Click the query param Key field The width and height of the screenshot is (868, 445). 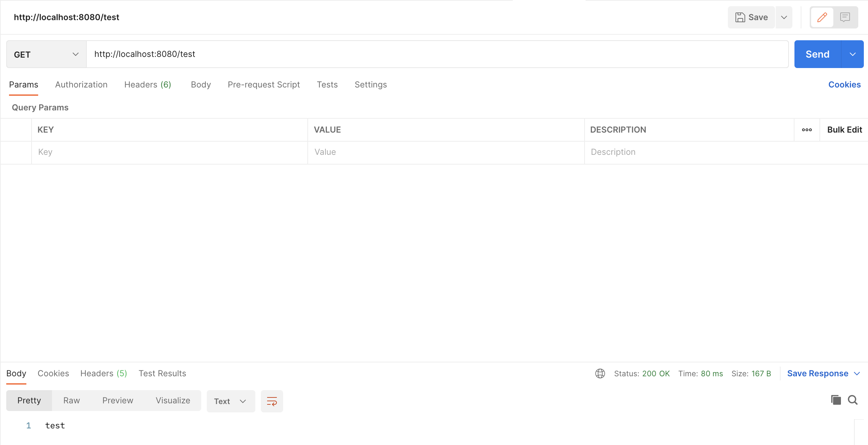(x=169, y=152)
